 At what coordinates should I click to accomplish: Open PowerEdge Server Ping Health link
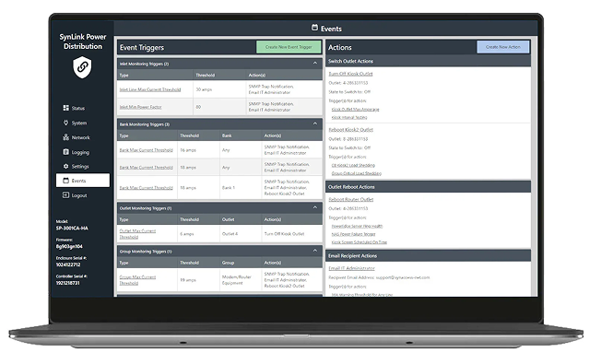point(357,226)
